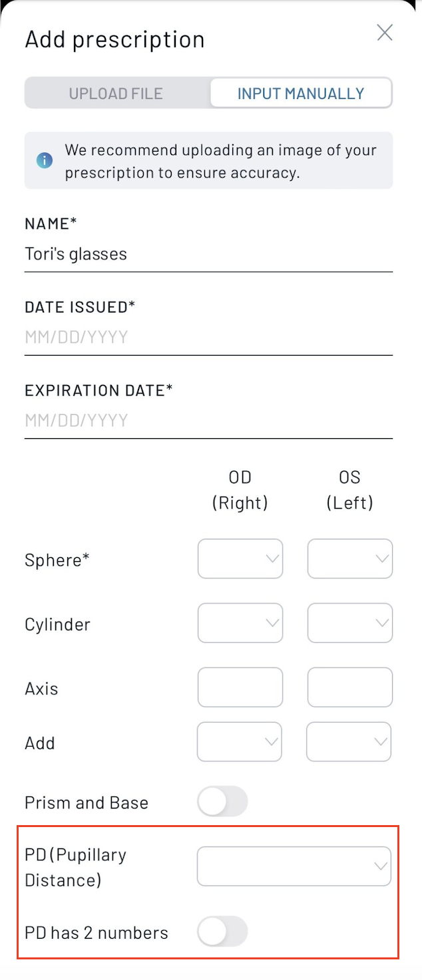Image resolution: width=422 pixels, height=980 pixels.
Task: Expand the OD Cylinder dropdown
Action: (x=240, y=623)
